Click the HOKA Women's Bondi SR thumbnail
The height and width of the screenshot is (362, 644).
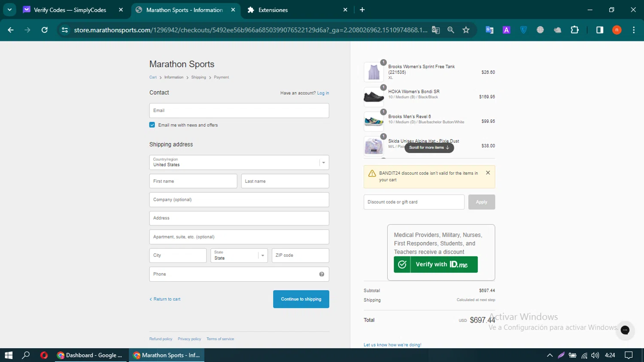point(374,97)
